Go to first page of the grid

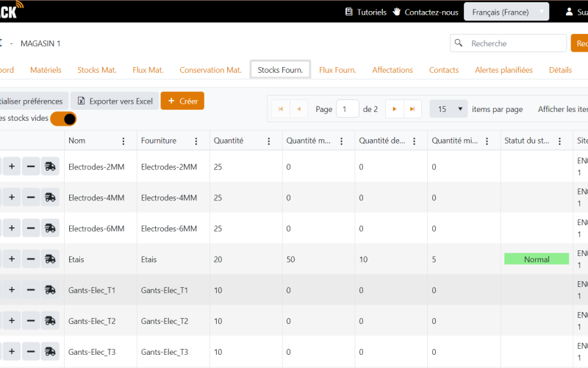[x=281, y=109]
